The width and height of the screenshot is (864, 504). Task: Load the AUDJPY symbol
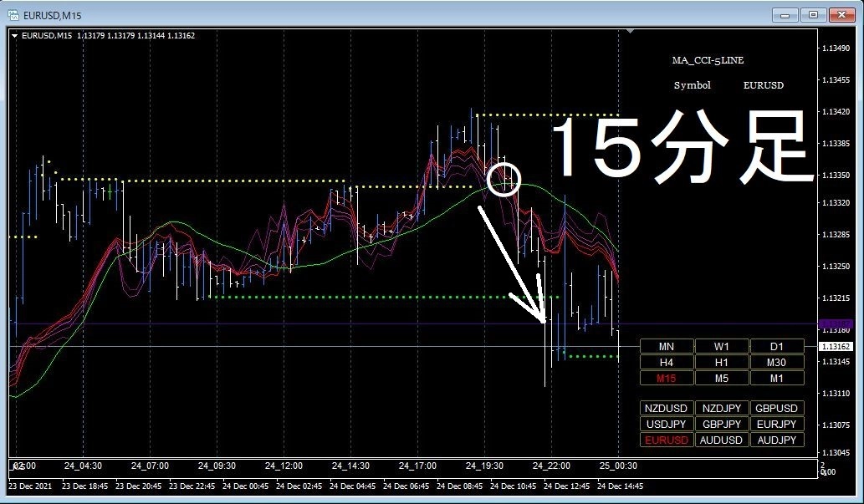click(x=776, y=440)
